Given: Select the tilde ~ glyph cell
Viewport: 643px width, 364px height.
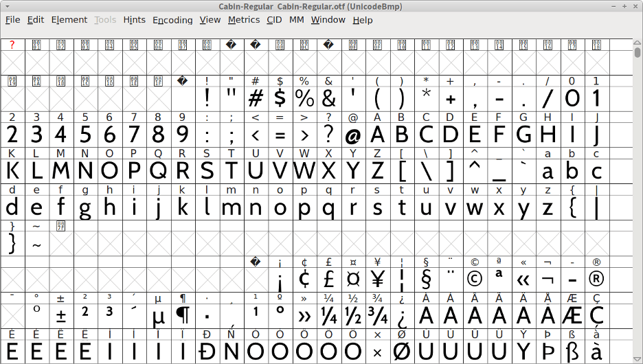Looking at the screenshot, I should pos(37,243).
